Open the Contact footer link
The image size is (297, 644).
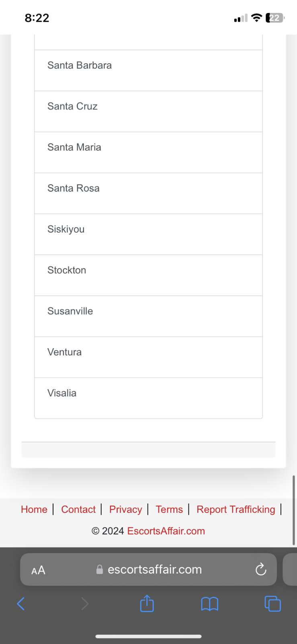(x=78, y=509)
